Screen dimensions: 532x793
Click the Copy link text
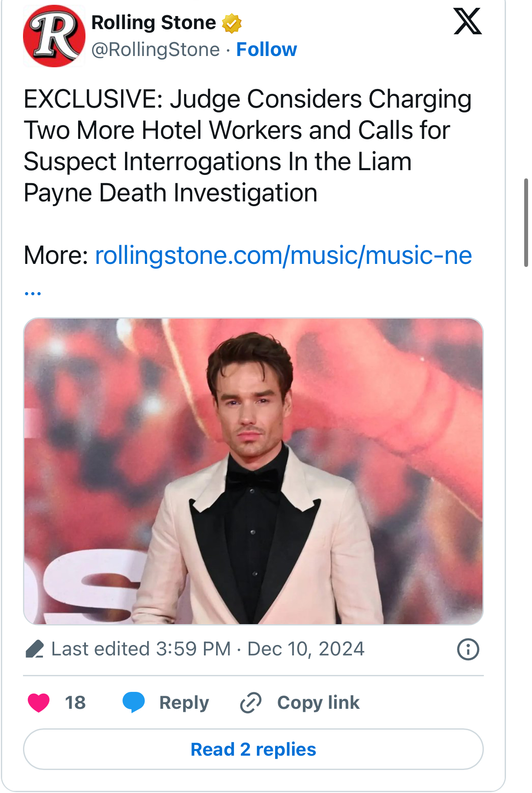click(318, 702)
